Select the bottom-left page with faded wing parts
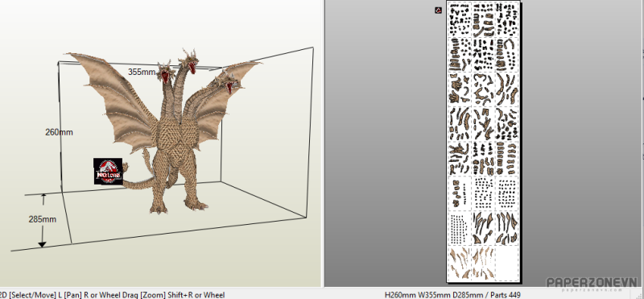Image resolution: width=644 pixels, height=299 pixels. point(460,264)
